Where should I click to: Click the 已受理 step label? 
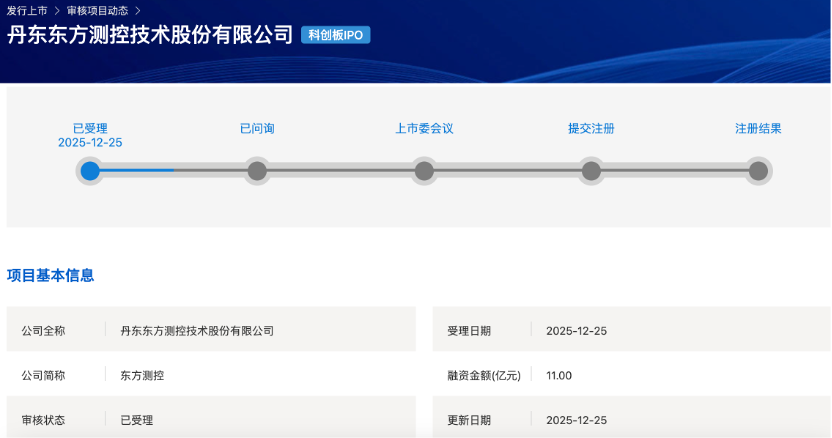pos(90,129)
